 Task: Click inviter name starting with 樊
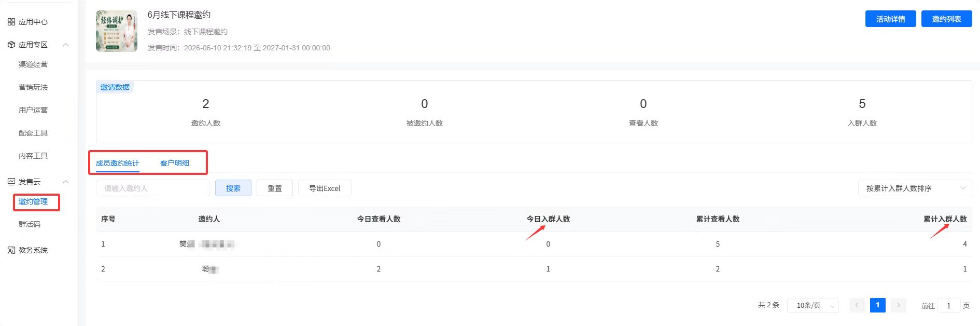[207, 244]
